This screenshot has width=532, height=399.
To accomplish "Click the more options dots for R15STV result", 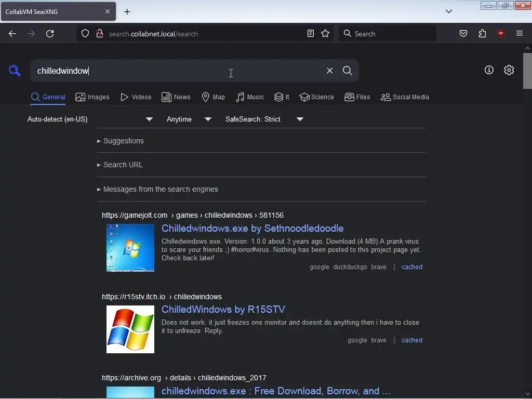I will coord(394,340).
